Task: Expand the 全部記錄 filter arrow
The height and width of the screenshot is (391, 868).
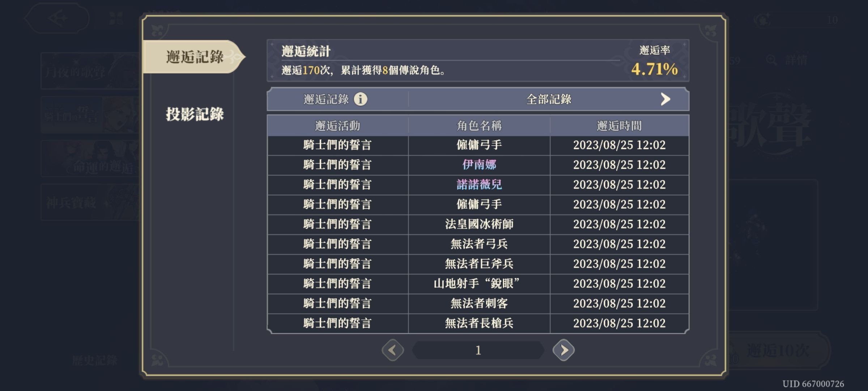Action: [x=665, y=99]
